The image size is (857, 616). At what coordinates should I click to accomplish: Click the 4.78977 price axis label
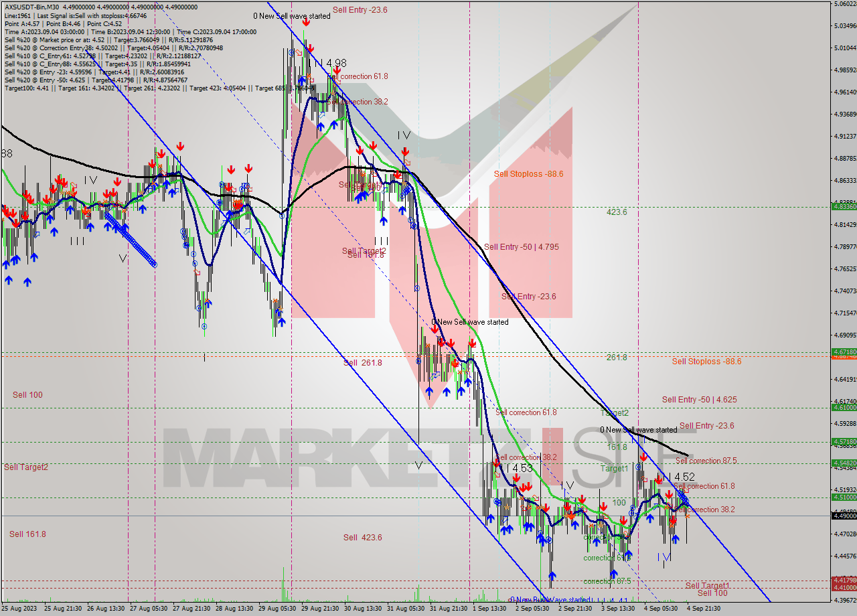[x=845, y=246]
